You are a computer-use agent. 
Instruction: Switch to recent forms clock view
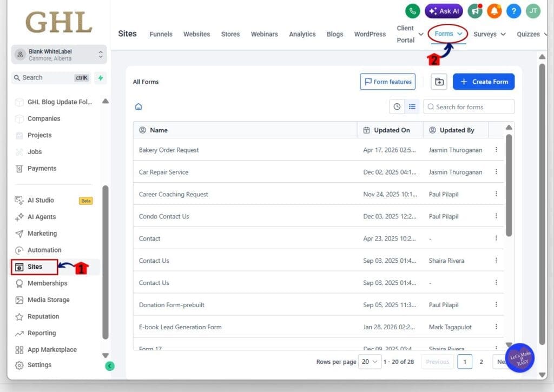(x=397, y=107)
